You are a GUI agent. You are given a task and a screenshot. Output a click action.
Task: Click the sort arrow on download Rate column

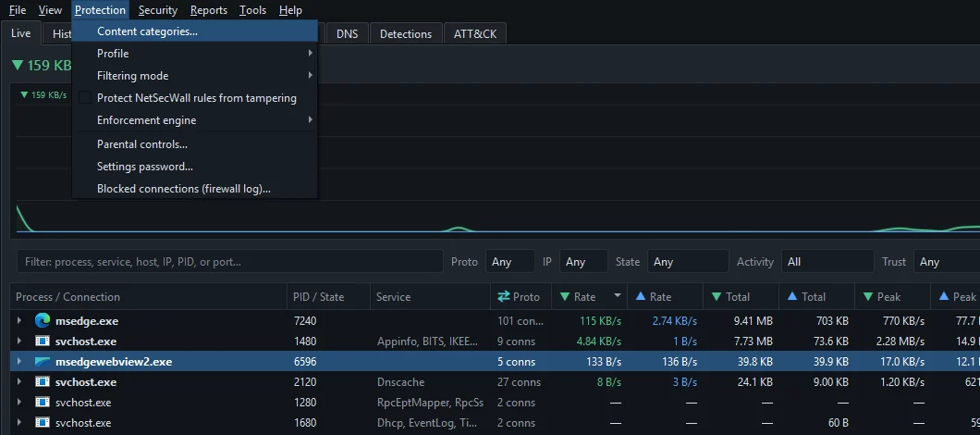pyautogui.click(x=618, y=296)
